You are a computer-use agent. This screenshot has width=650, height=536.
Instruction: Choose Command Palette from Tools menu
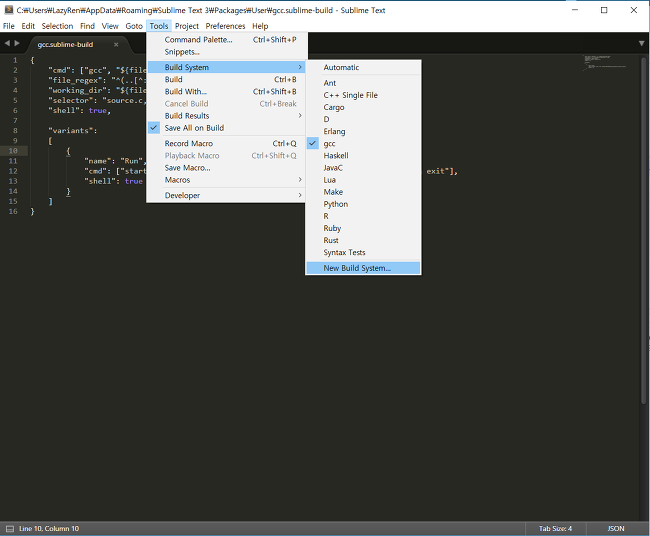tap(226, 40)
